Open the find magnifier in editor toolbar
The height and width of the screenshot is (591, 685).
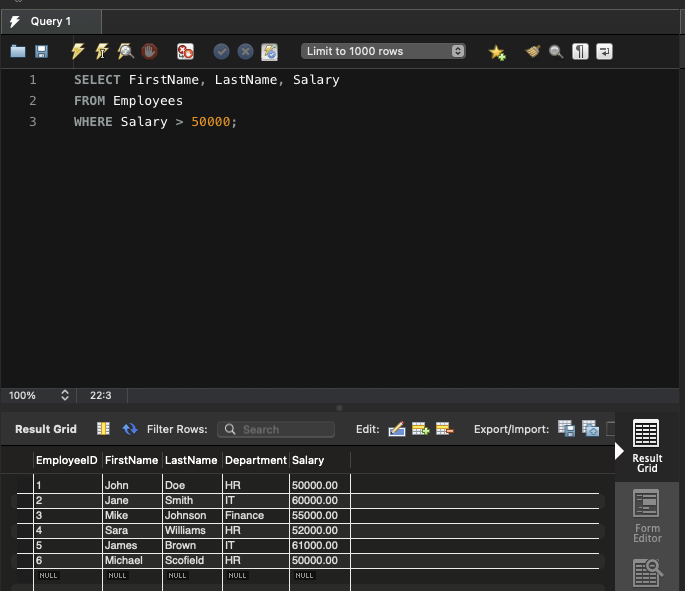pyautogui.click(x=557, y=52)
